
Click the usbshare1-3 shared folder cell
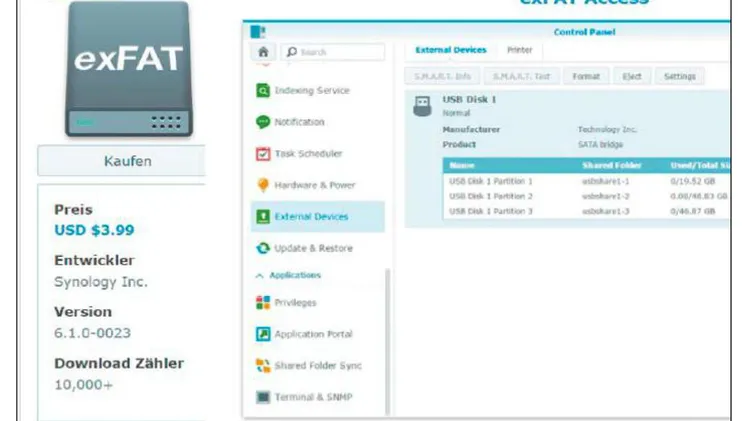[x=606, y=211]
